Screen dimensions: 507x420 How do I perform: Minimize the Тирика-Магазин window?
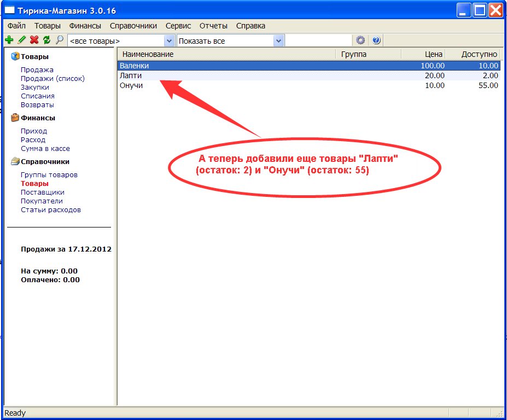pyautogui.click(x=463, y=10)
